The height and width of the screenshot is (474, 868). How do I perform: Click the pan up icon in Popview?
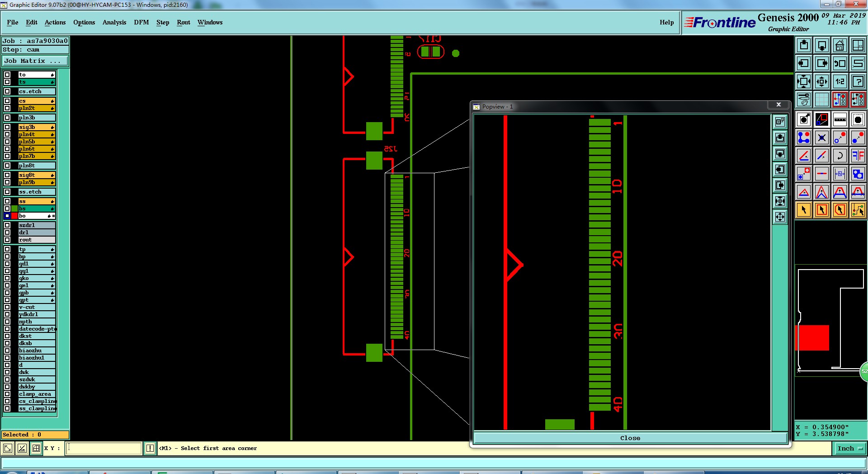click(780, 137)
